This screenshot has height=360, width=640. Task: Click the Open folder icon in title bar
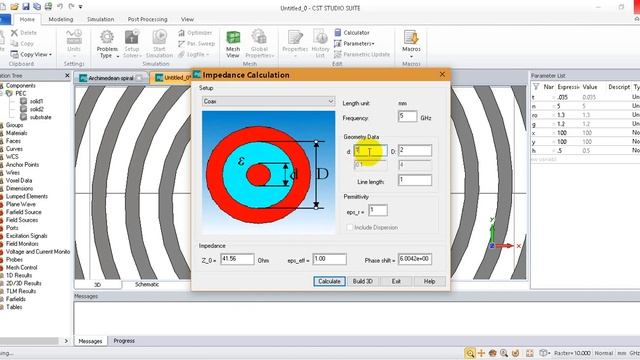click(14, 7)
